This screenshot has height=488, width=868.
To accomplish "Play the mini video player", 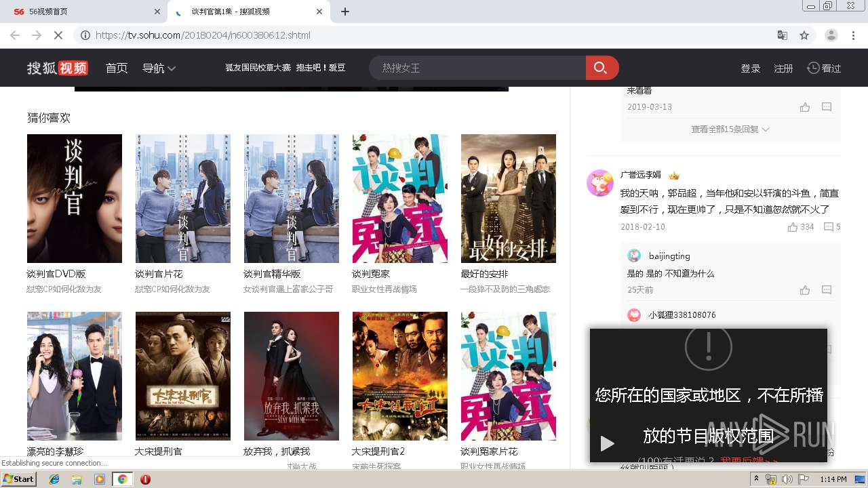I will coord(608,444).
